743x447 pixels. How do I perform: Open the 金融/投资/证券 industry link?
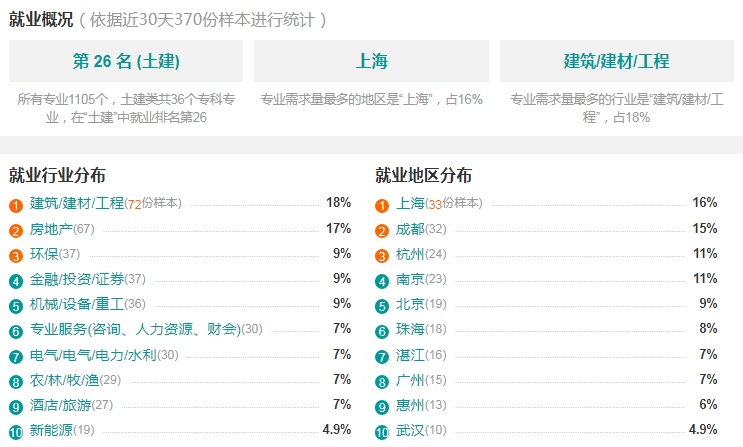pos(77,279)
